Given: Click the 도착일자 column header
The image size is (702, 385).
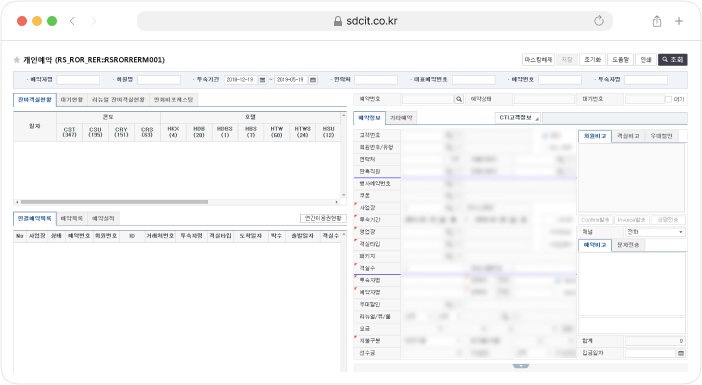Looking at the screenshot, I should (250, 236).
